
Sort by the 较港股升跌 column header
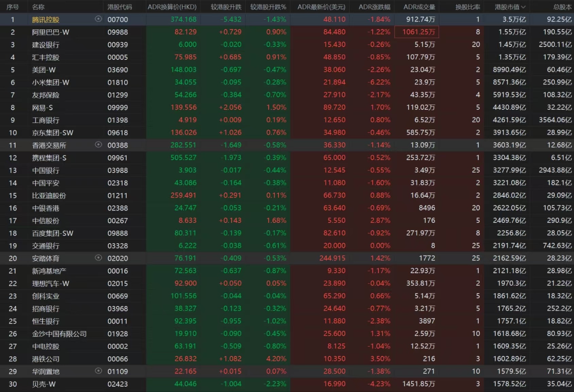coord(226,7)
